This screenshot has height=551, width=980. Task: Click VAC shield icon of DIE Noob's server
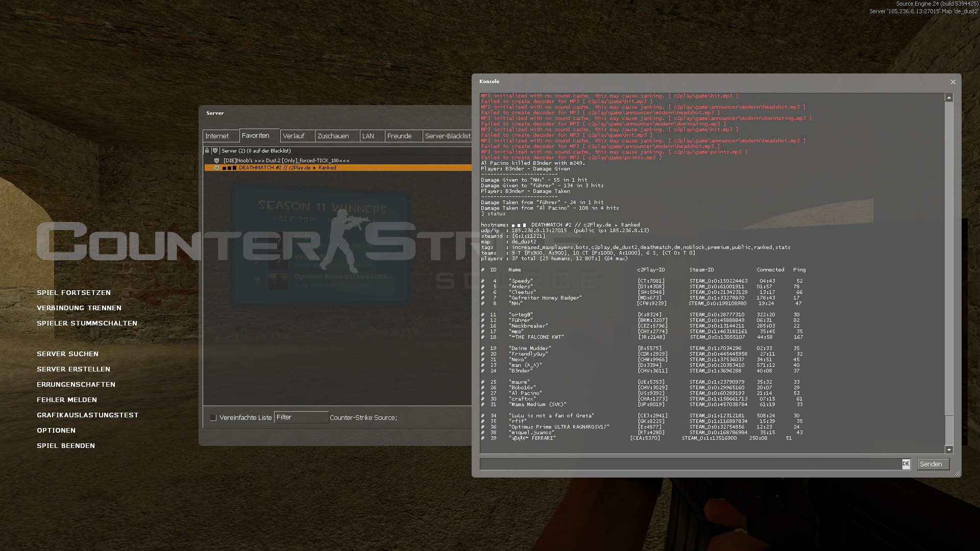[x=216, y=161]
